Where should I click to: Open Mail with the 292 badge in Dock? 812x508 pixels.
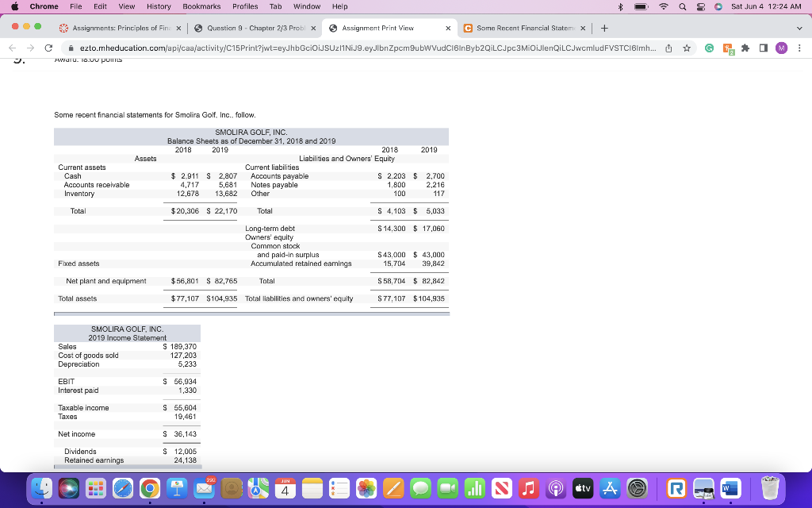pyautogui.click(x=204, y=488)
